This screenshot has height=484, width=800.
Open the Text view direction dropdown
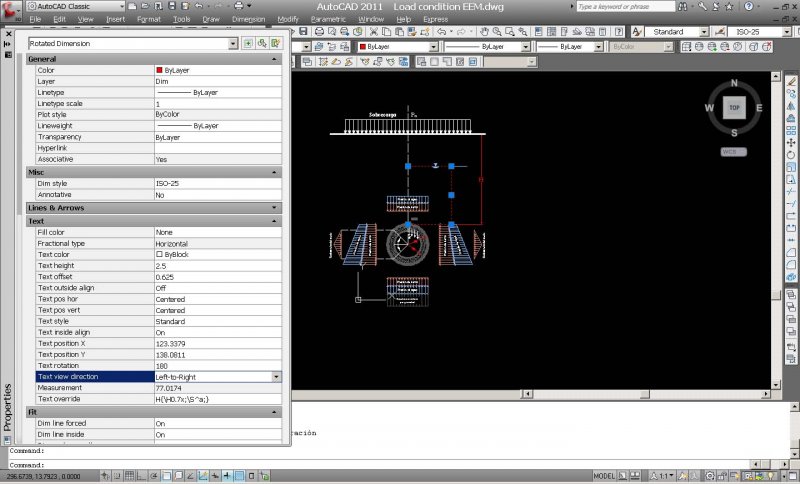(276, 376)
